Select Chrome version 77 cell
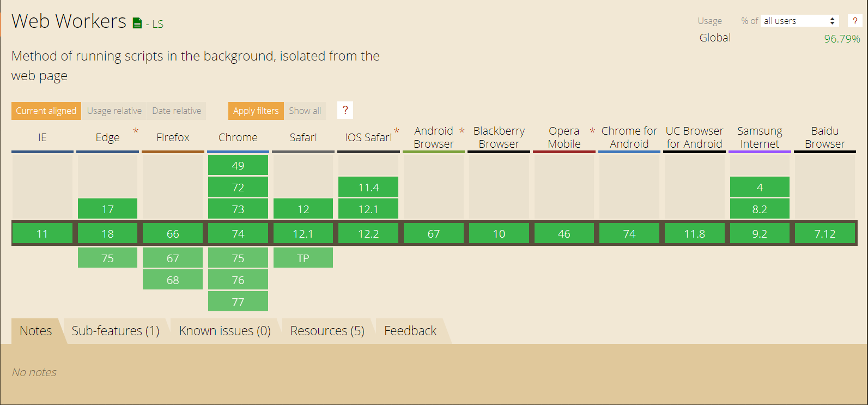 (238, 301)
